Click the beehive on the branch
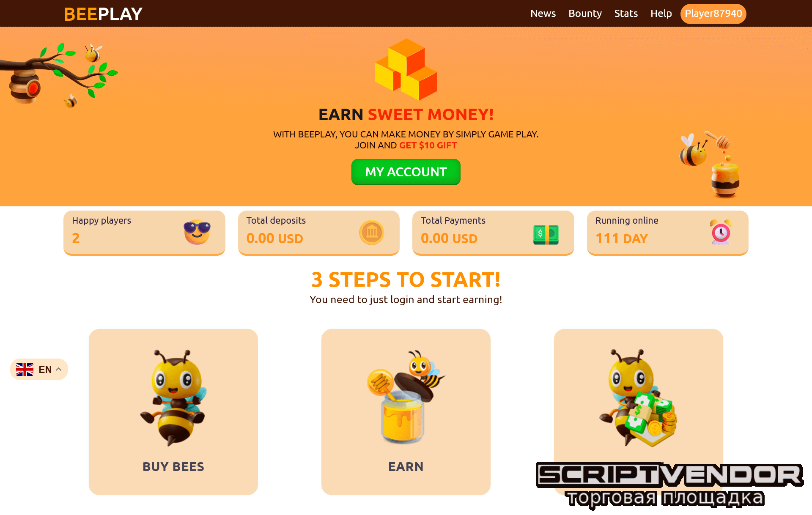The height and width of the screenshot is (515, 812). tap(25, 87)
